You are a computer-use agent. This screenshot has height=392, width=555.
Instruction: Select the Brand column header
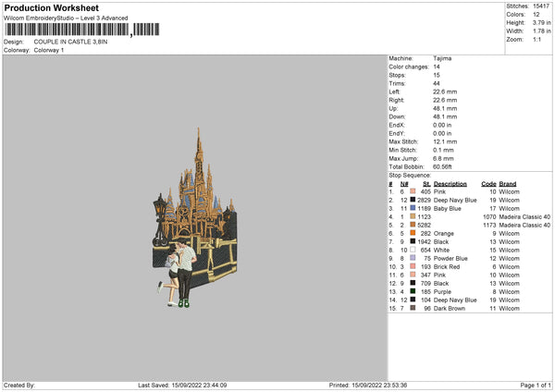[508, 183]
